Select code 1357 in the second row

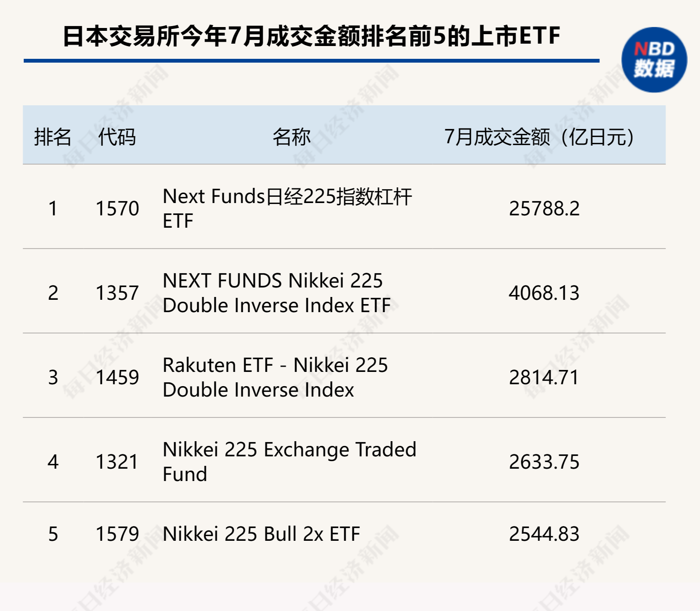118,293
